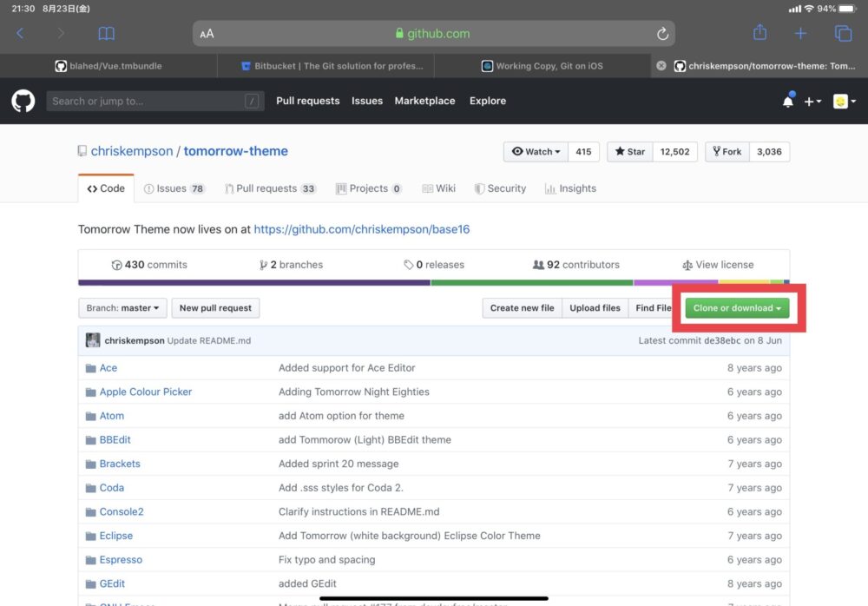
Task: Click the GitHub Octocat logo
Action: 23,101
